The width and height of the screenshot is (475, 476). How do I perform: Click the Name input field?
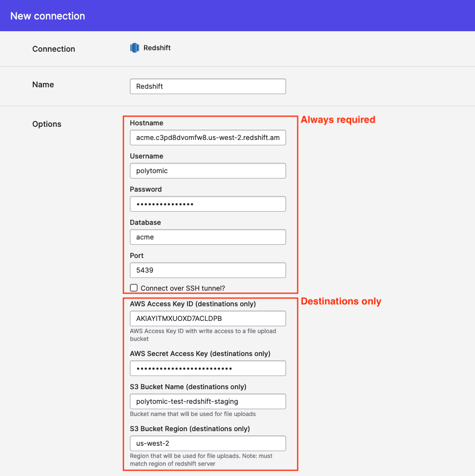208,86
